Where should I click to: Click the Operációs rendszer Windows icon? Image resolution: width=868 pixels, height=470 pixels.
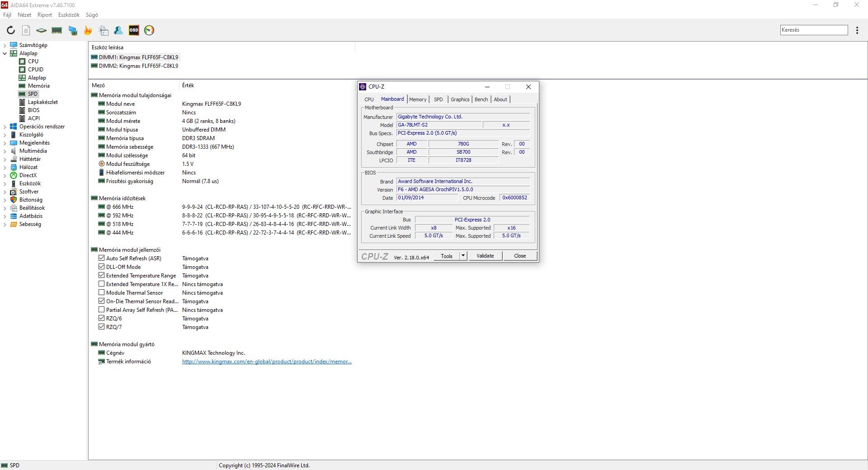[x=14, y=127]
